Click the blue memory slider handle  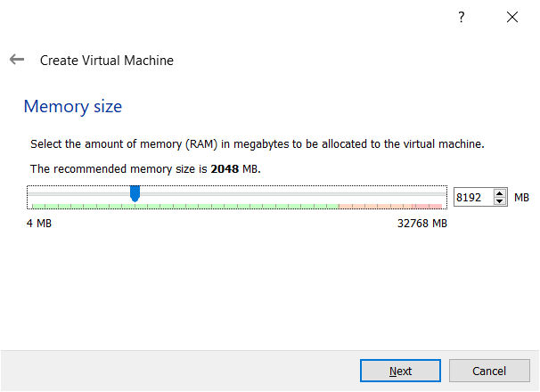135,193
